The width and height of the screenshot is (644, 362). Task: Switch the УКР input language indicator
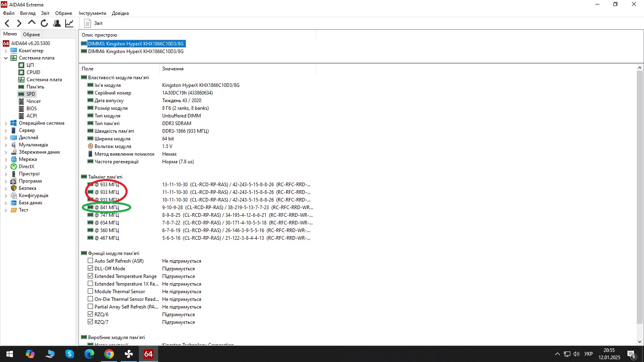(588, 354)
